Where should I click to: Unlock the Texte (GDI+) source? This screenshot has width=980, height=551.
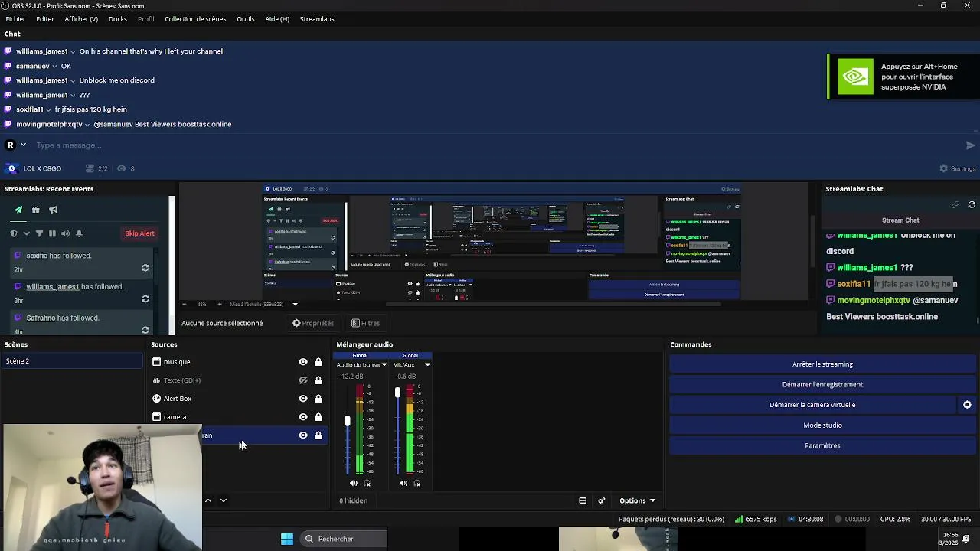[318, 380]
